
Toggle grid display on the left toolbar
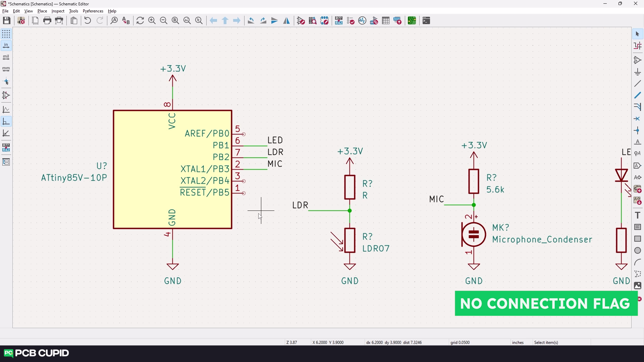[x=6, y=34]
